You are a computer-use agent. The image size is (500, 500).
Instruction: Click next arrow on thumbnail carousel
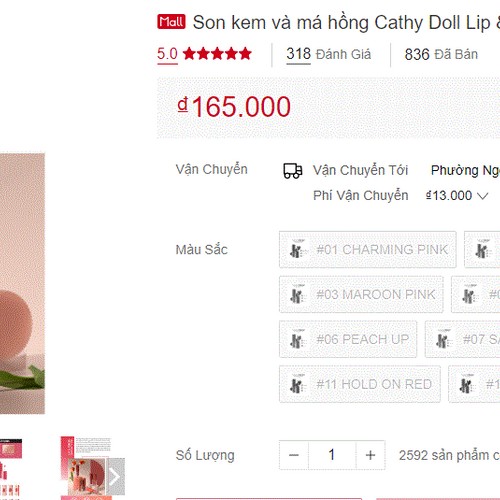coord(115,477)
